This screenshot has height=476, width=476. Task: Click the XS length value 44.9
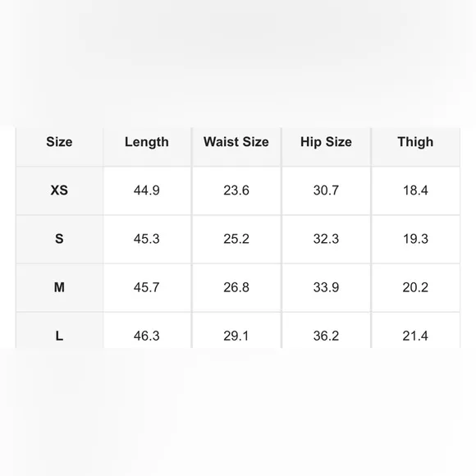(x=147, y=190)
